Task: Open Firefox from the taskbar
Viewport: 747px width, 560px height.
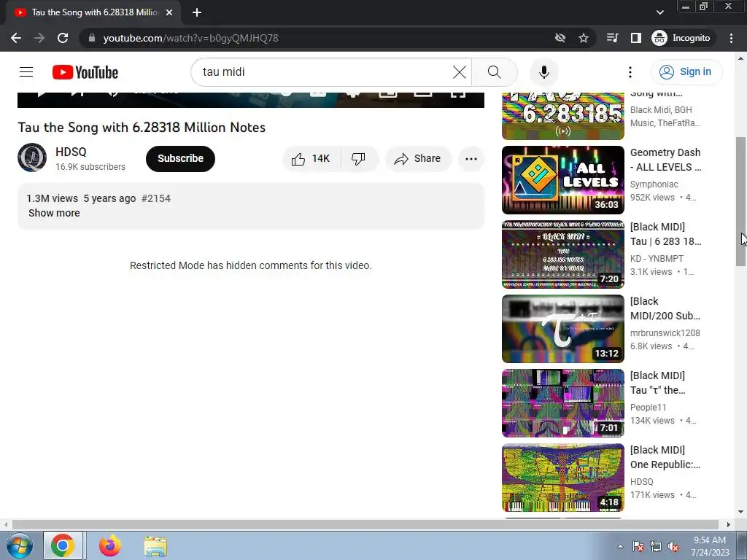Action: [110, 545]
